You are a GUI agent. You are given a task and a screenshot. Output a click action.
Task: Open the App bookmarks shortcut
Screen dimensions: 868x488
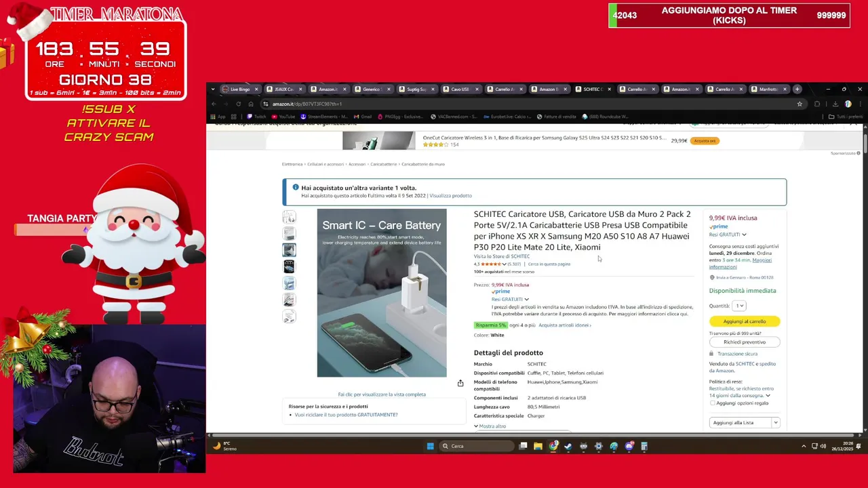pyautogui.click(x=218, y=117)
